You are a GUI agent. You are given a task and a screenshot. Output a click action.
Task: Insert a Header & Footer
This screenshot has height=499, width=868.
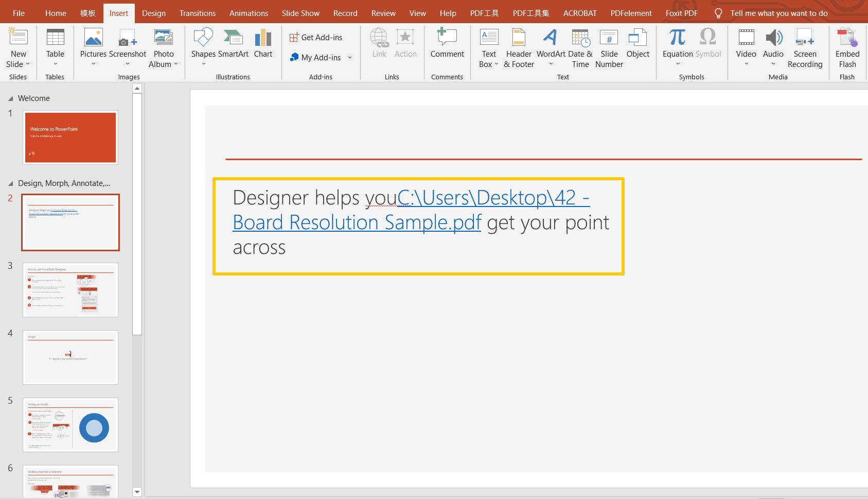pyautogui.click(x=518, y=48)
